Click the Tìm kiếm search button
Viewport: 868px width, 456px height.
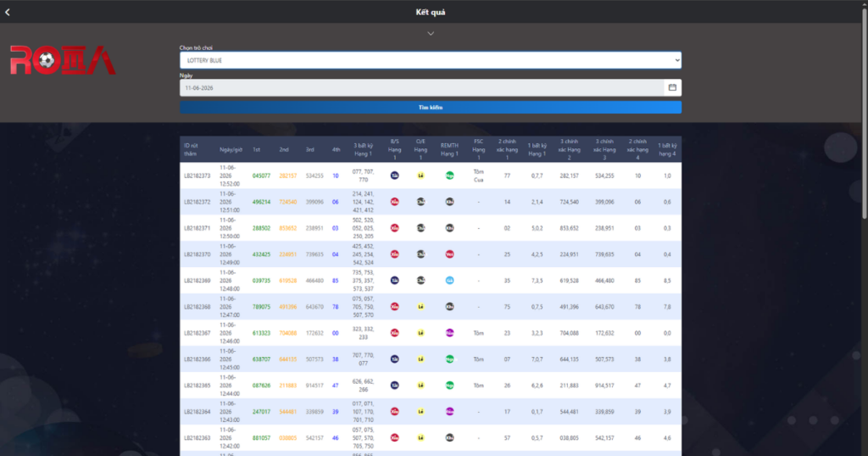coord(430,108)
